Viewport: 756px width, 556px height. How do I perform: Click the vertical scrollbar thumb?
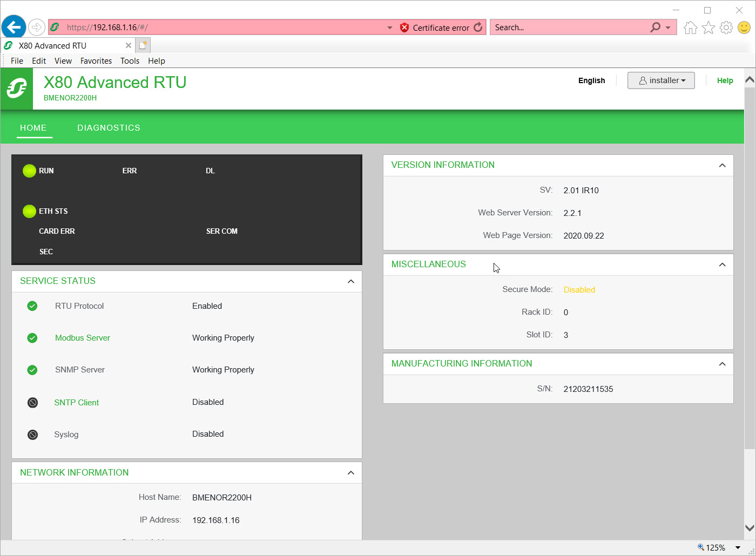pyautogui.click(x=750, y=267)
